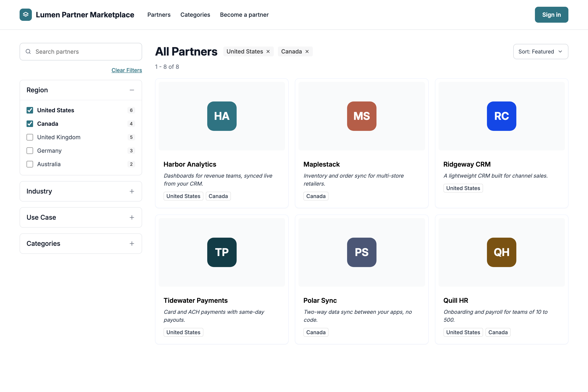Viewport: 588px width, 392px height.
Task: Click the Clear Filters link
Action: point(127,70)
